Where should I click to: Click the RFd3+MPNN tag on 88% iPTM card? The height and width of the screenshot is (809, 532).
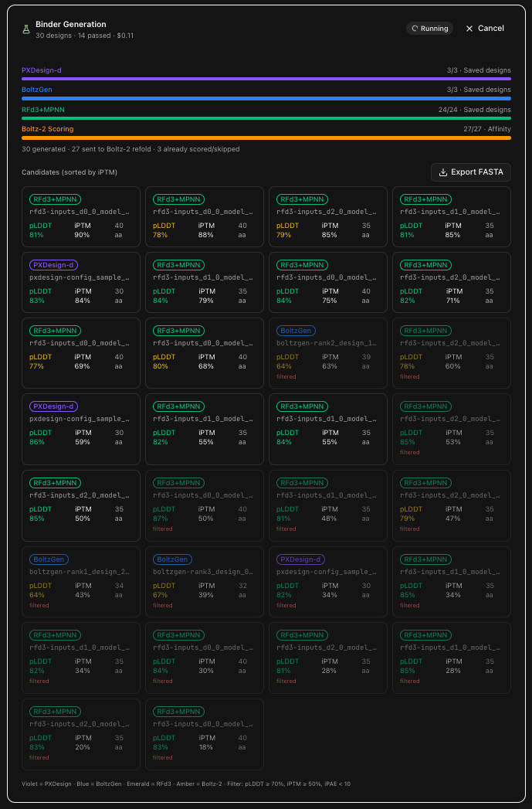point(179,199)
